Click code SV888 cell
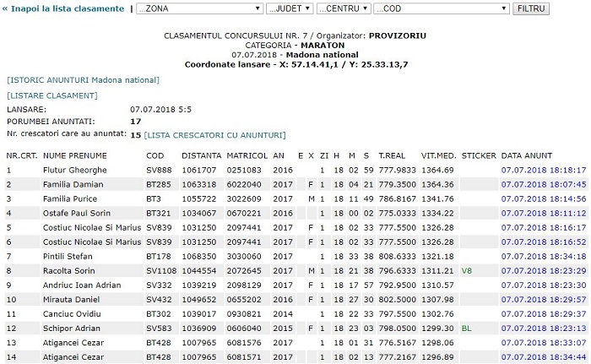Screen dimensions: 591x364 tap(159, 170)
